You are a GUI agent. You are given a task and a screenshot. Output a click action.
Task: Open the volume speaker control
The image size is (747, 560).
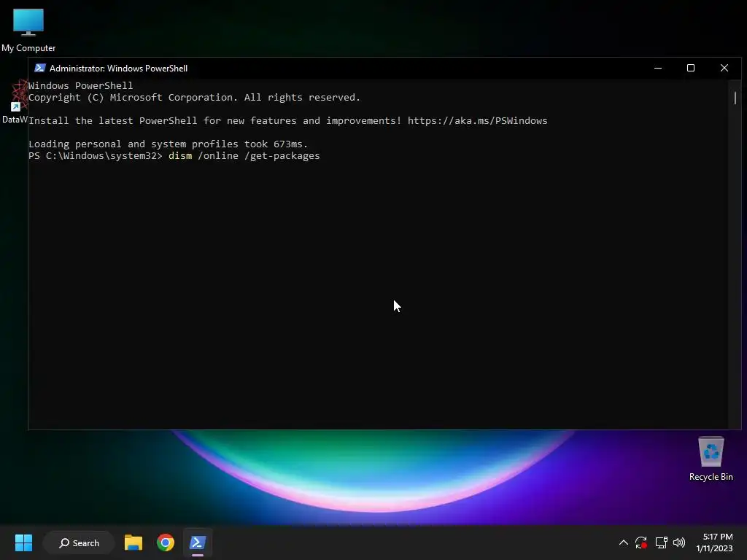679,542
